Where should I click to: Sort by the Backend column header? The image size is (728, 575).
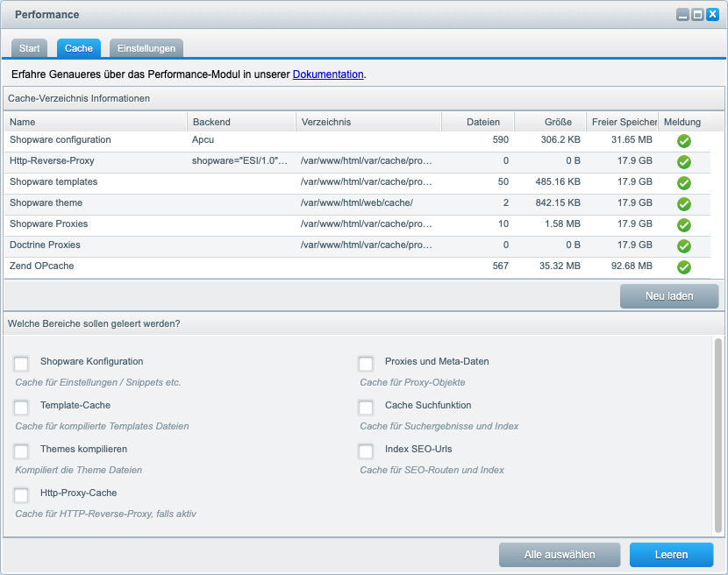pyautogui.click(x=241, y=122)
